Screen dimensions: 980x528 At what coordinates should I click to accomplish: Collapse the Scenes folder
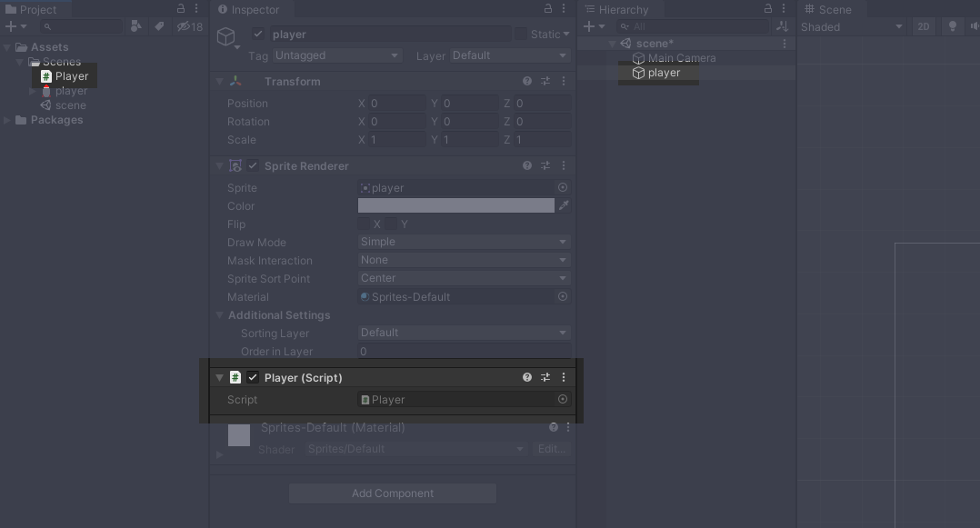(x=19, y=62)
